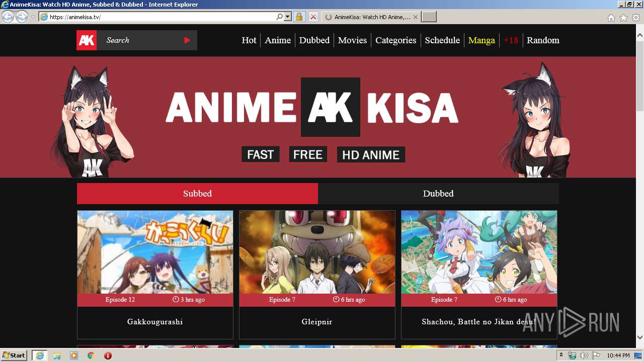Click the Shachou, Battle no Jikan desu title
Viewport: 644px width, 362px height.
(479, 322)
